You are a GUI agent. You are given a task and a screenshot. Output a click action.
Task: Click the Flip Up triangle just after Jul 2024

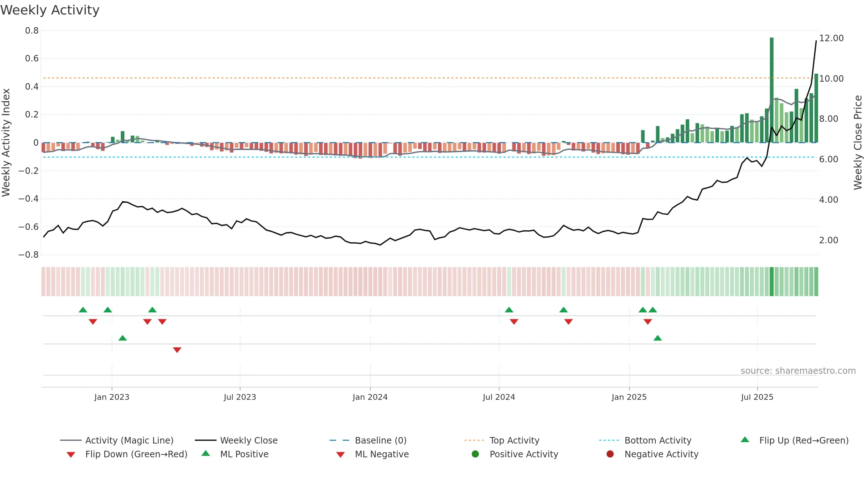[509, 310]
